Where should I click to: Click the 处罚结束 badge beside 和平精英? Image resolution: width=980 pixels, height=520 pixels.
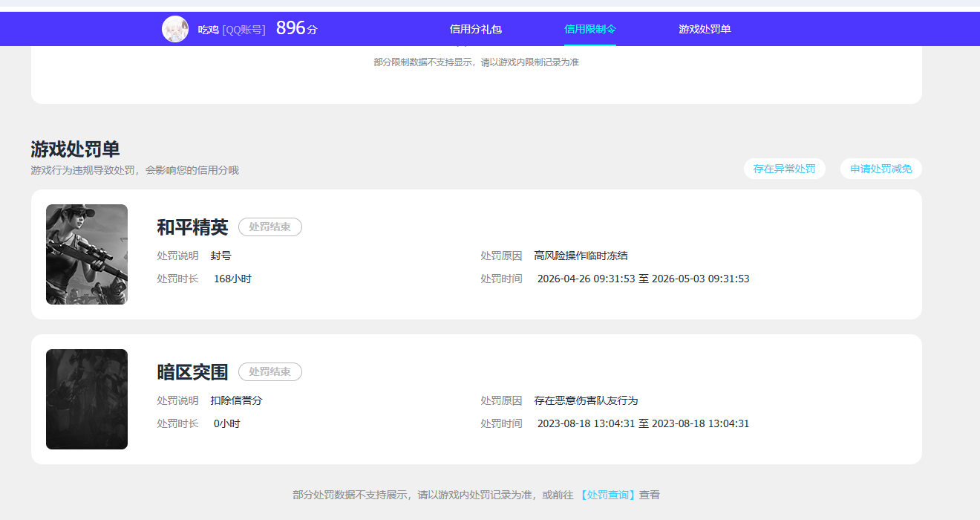(270, 227)
